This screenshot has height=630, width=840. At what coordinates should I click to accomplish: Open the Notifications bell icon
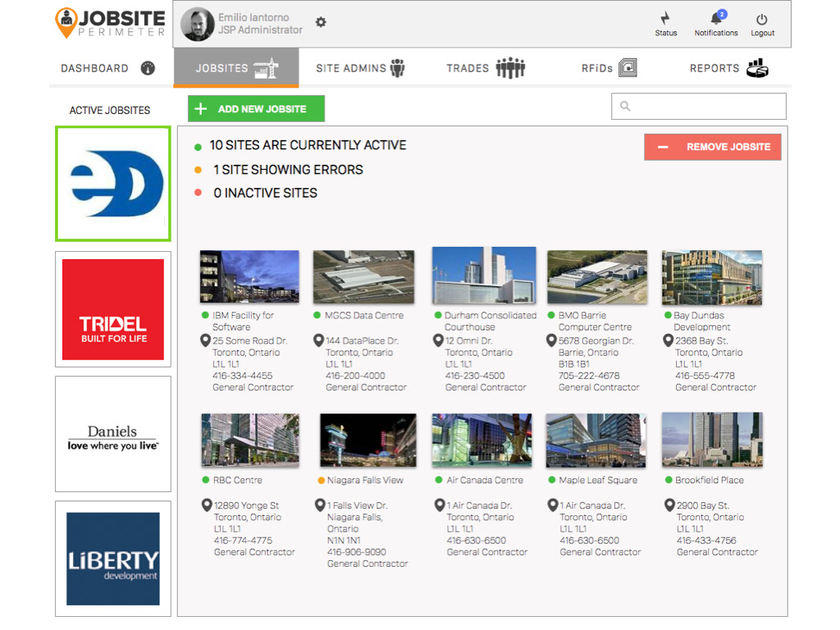coord(717,18)
